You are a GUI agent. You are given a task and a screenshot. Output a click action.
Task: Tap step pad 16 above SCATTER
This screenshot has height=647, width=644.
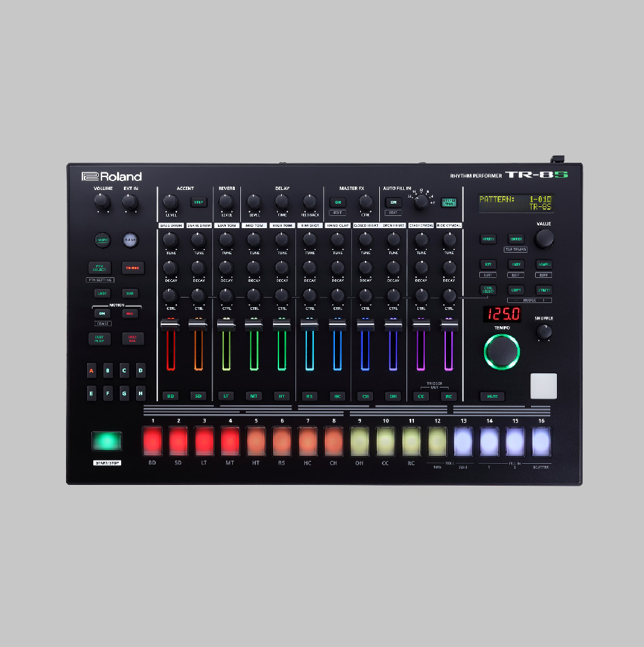(541, 441)
